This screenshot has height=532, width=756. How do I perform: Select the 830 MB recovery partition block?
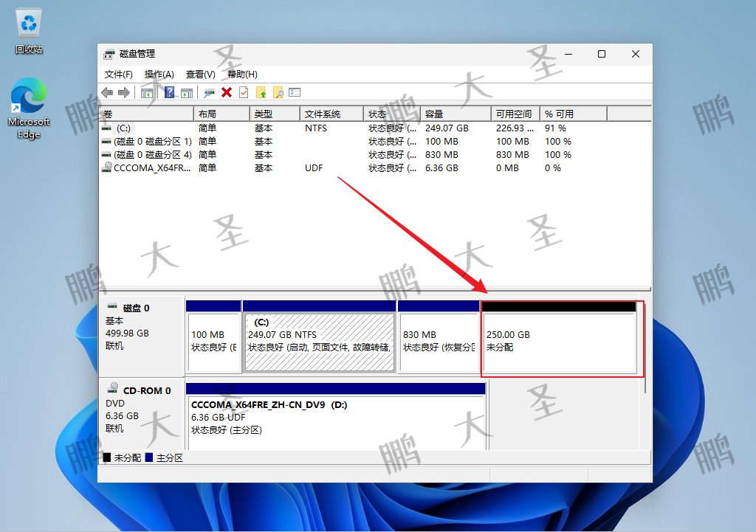point(439,337)
